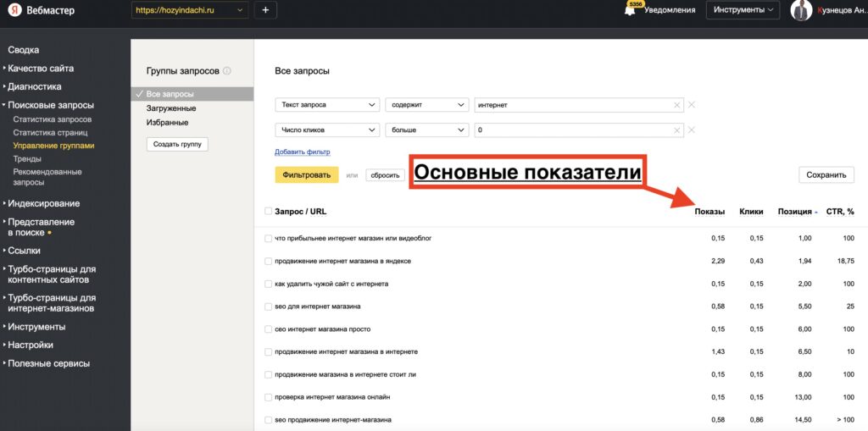The height and width of the screenshot is (431, 868).
Task: Click the Создать группу button
Action: click(x=177, y=145)
